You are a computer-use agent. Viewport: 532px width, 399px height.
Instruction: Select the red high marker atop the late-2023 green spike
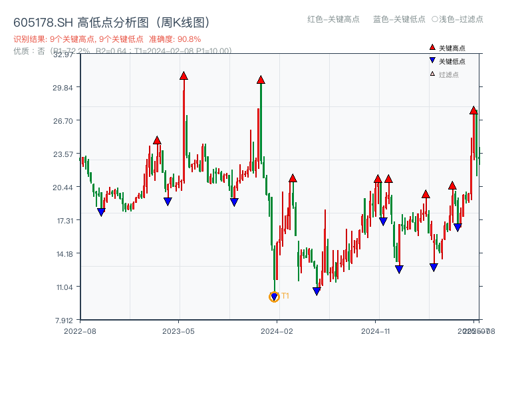point(261,80)
